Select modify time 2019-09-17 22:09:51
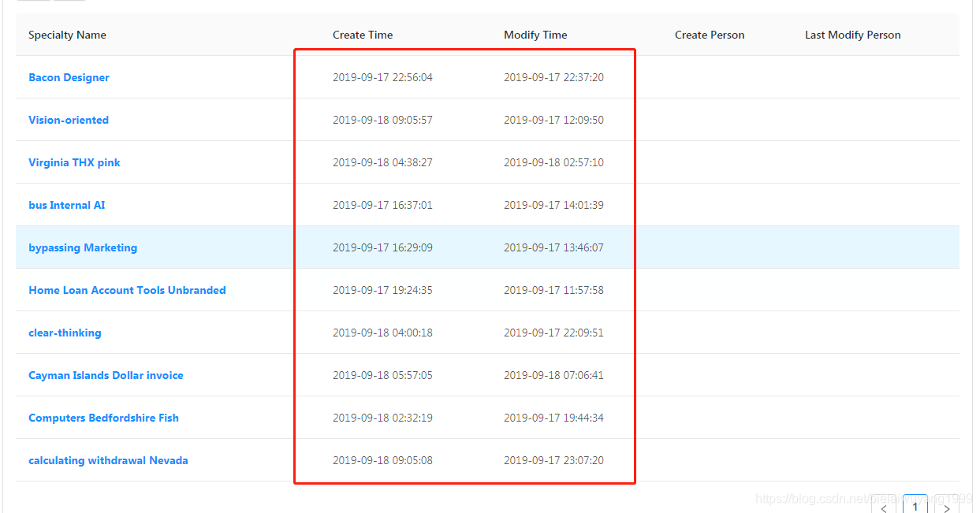This screenshot has height=513, width=980. tap(553, 333)
